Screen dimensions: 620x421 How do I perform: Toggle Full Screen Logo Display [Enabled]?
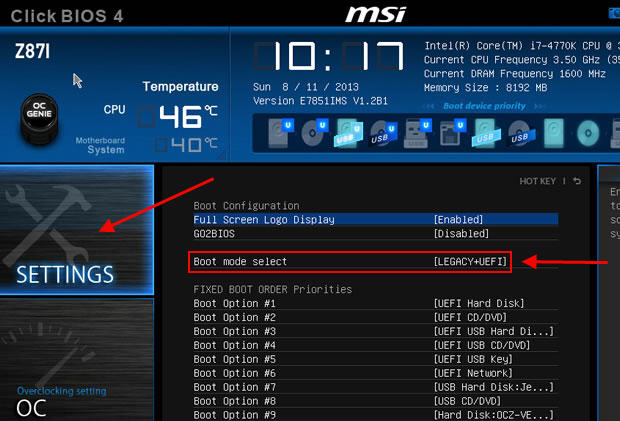point(376,220)
